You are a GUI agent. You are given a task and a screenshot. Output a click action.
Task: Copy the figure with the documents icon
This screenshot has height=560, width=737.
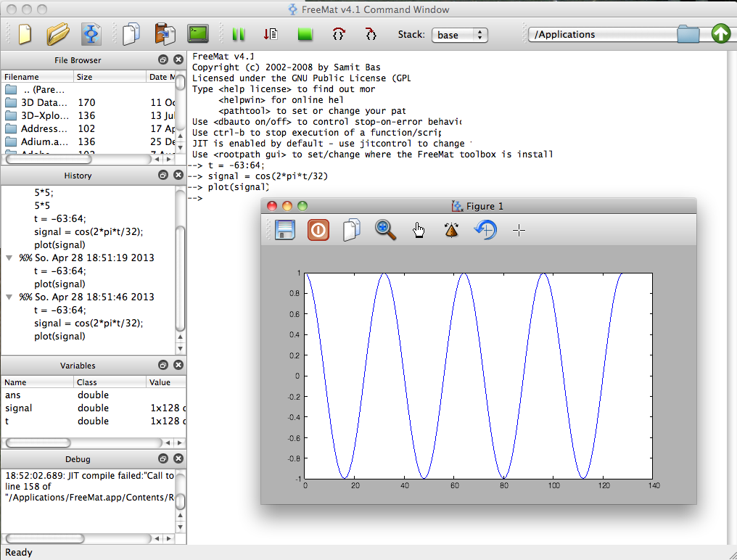[x=352, y=230]
